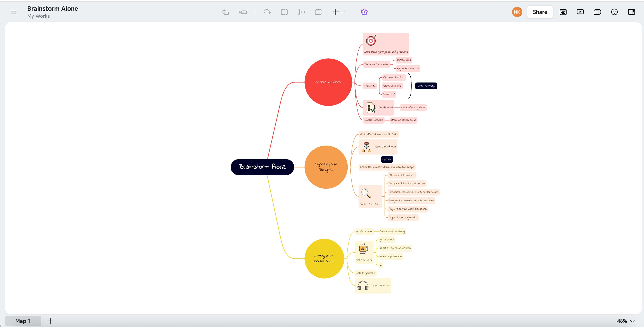Open the My Works link
The image size is (644, 327).
click(x=39, y=16)
